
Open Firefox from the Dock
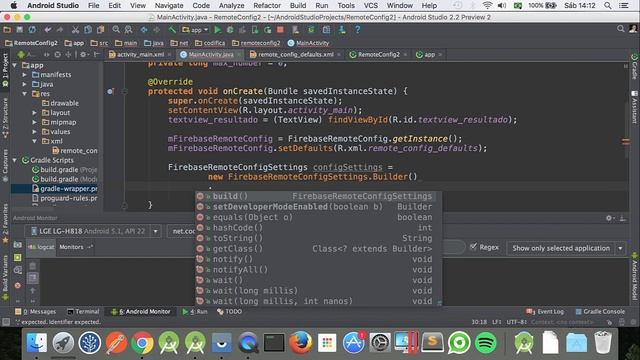click(301, 342)
